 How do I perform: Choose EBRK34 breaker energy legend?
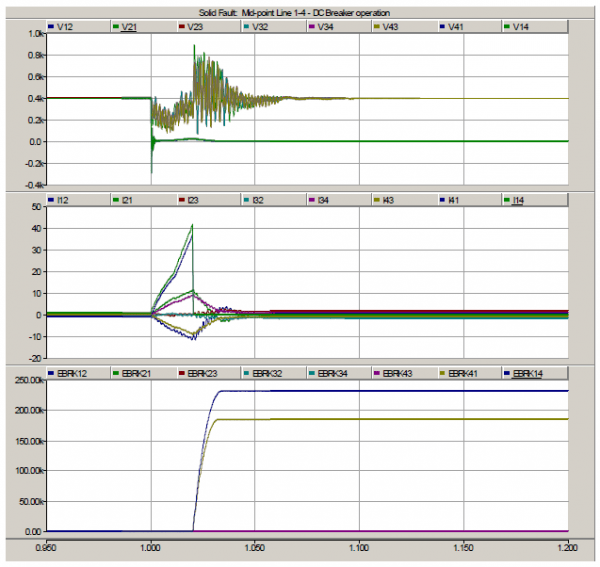click(339, 373)
